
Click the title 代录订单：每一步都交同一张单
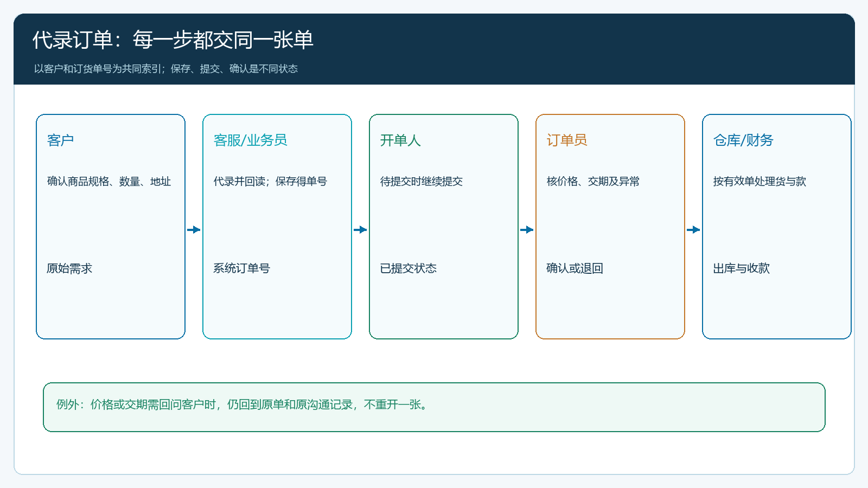[x=173, y=40]
